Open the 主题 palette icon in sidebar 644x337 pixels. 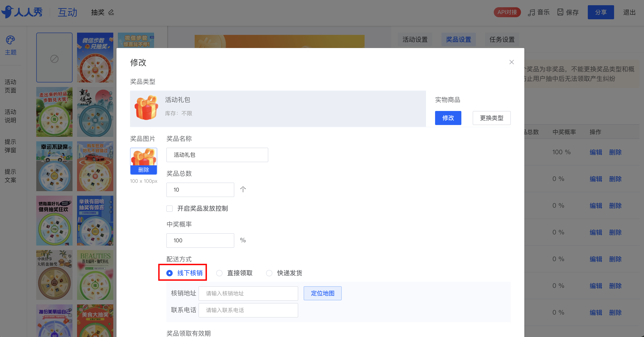10,40
